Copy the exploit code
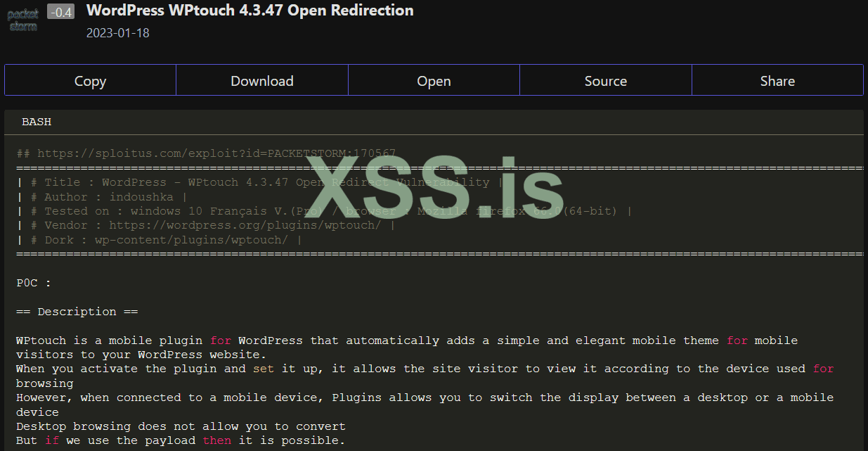This screenshot has height=451, width=868. pyautogui.click(x=90, y=80)
